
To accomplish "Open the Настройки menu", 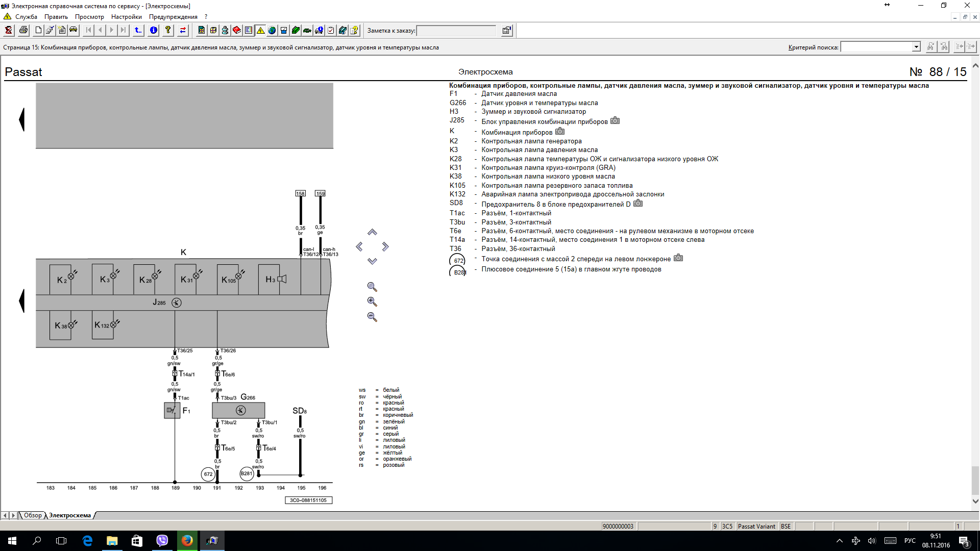I will coord(126,17).
